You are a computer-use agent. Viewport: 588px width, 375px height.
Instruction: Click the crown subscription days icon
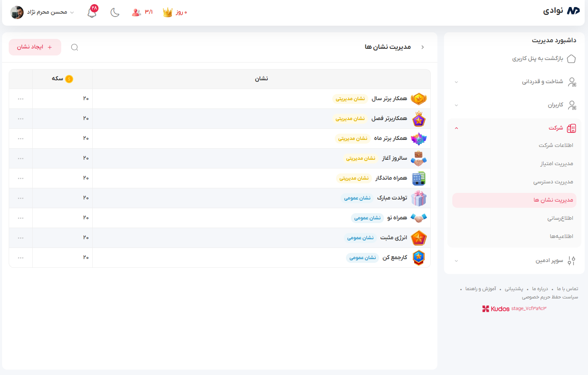point(168,12)
